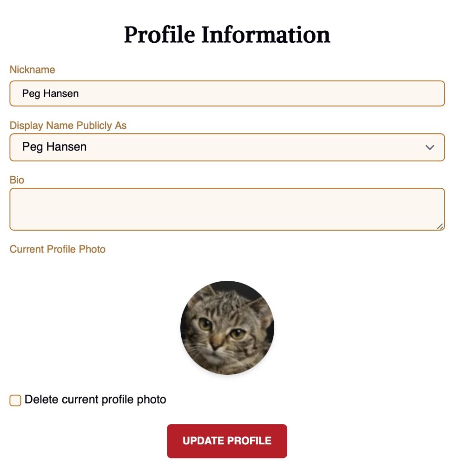
Task: Open the Display Name Publicly As dropdown
Action: [227, 147]
